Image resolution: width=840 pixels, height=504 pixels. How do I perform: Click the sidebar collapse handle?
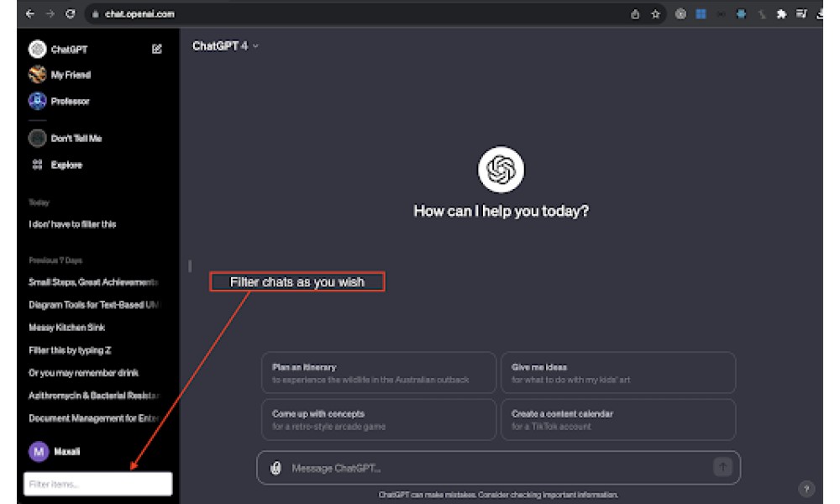tap(190, 265)
